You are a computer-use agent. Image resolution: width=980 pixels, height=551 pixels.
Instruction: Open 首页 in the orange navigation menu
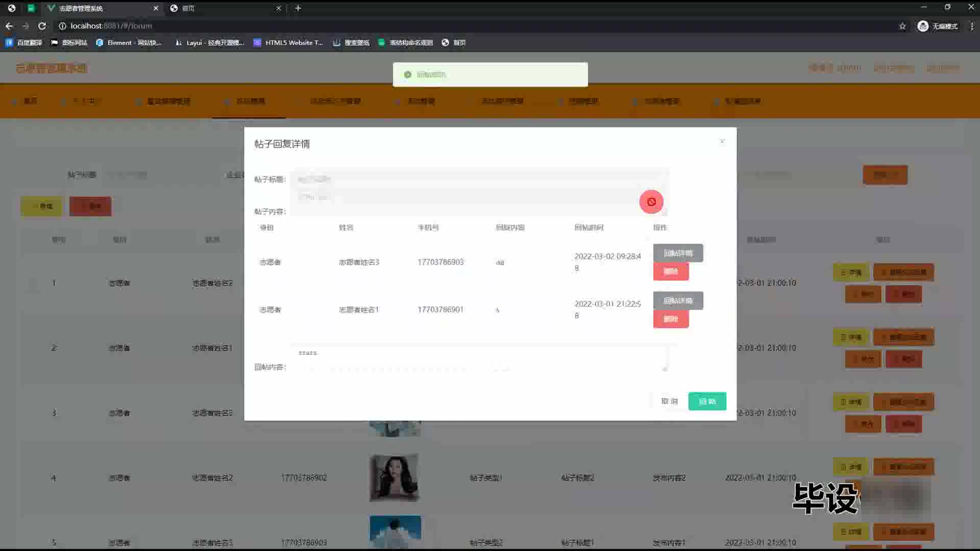(x=26, y=101)
